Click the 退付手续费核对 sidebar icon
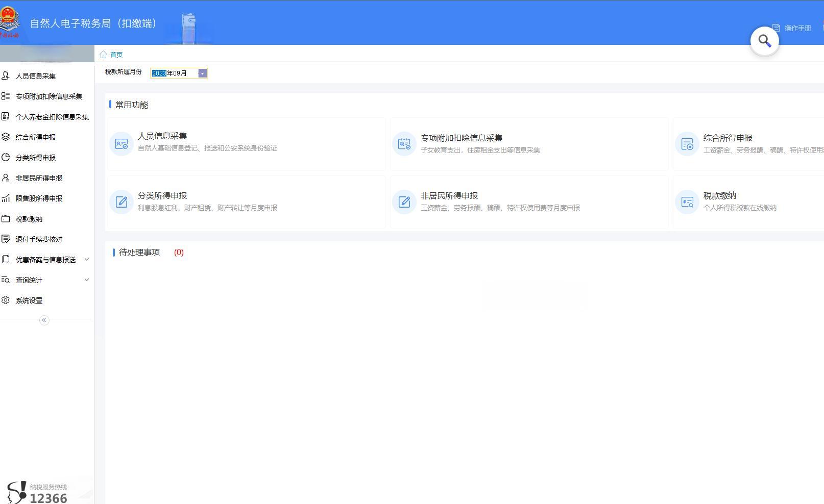Viewport: 824px width, 504px height. click(6, 239)
